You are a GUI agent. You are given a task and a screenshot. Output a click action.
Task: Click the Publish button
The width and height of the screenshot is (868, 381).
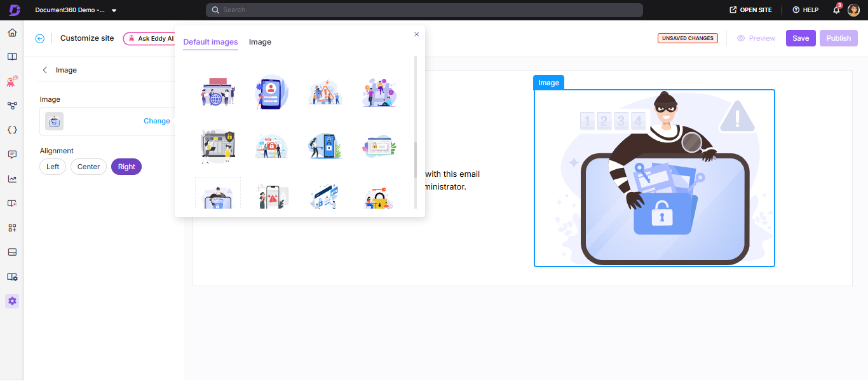(x=839, y=38)
